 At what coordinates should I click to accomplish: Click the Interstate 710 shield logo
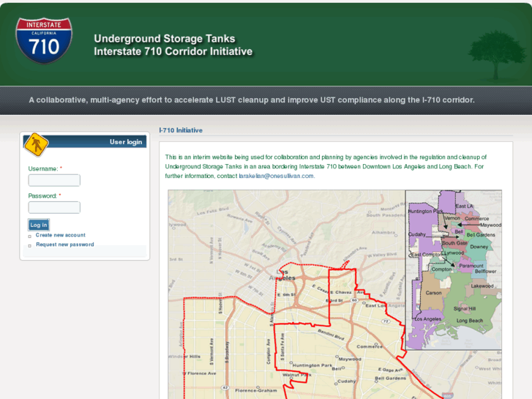coord(44,41)
